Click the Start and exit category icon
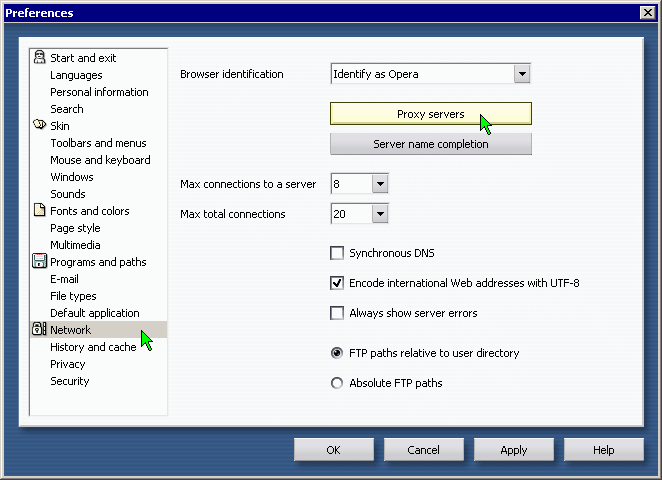This screenshot has width=662, height=480. pos(39,57)
